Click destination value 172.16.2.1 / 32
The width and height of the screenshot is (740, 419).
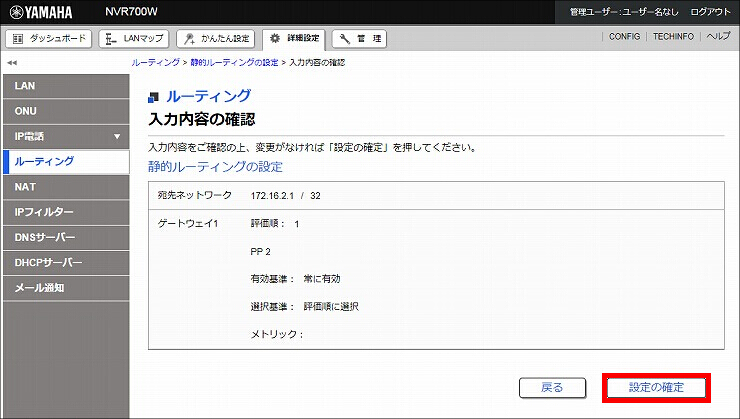(x=286, y=196)
